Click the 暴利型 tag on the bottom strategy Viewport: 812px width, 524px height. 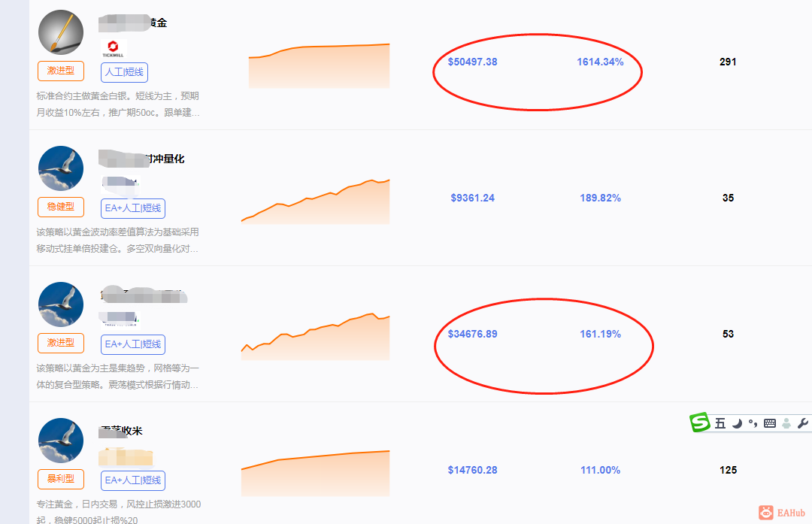pyautogui.click(x=60, y=480)
